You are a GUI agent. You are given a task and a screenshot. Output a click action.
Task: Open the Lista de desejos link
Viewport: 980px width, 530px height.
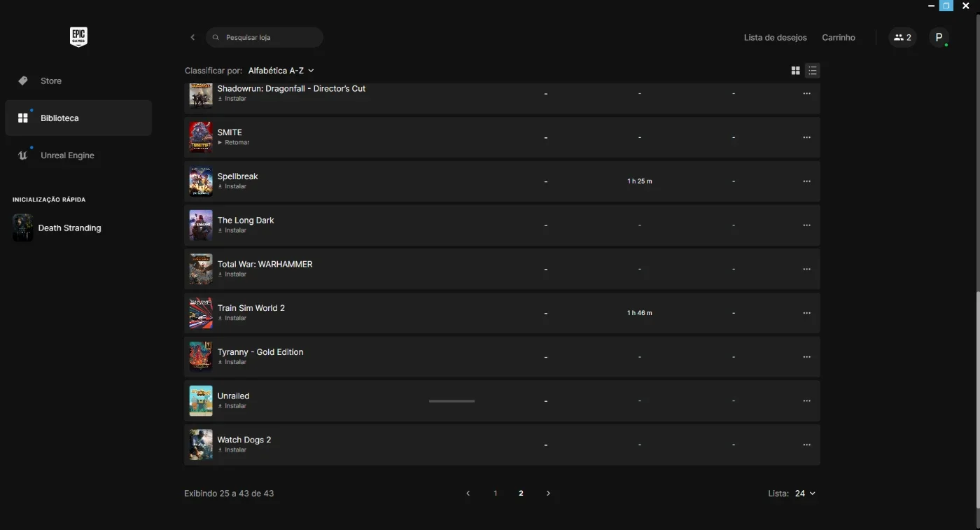point(775,38)
